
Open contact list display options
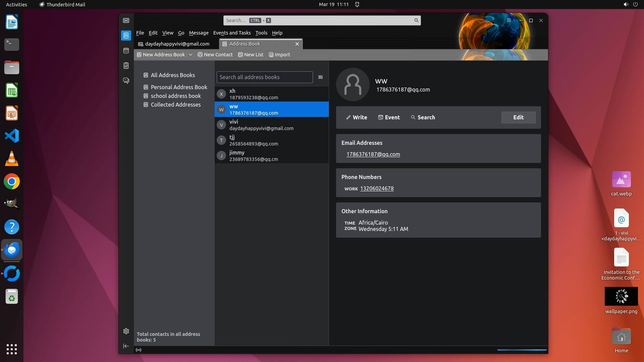coord(320,77)
